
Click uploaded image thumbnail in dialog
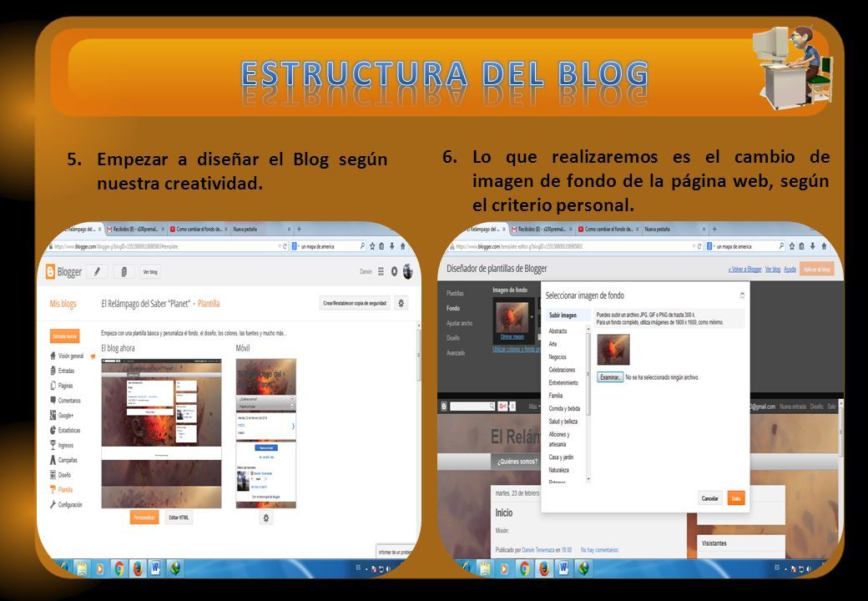click(x=613, y=349)
